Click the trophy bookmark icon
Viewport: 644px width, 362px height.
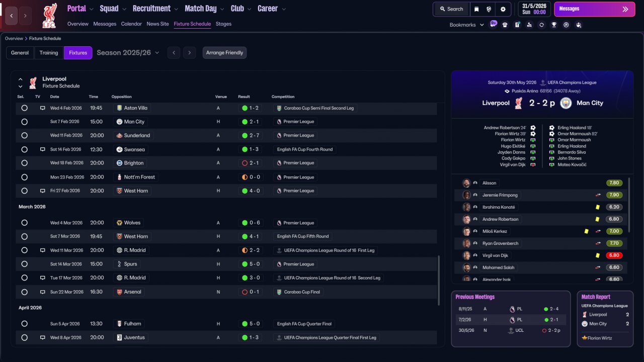(x=554, y=25)
